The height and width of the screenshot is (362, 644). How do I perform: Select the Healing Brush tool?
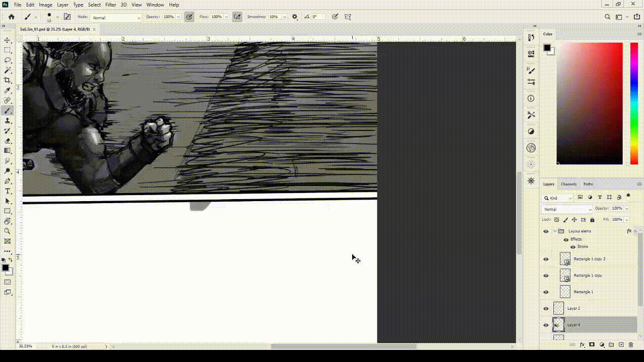click(x=8, y=101)
